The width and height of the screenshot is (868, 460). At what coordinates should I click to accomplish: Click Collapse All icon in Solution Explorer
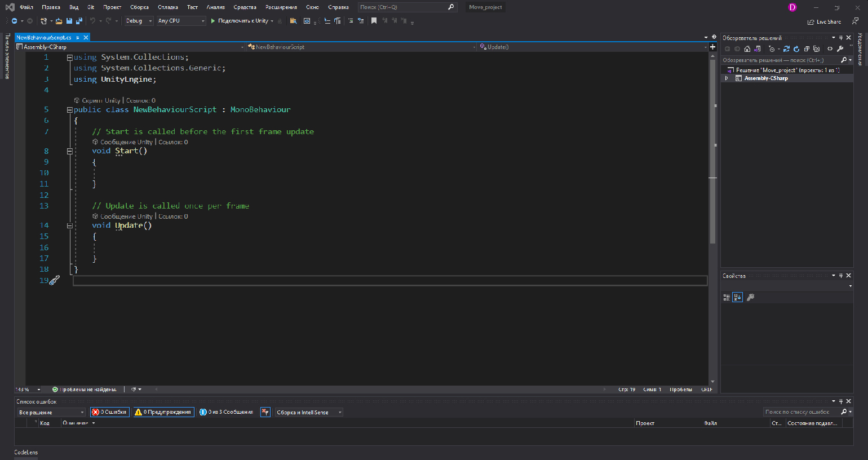(x=807, y=49)
